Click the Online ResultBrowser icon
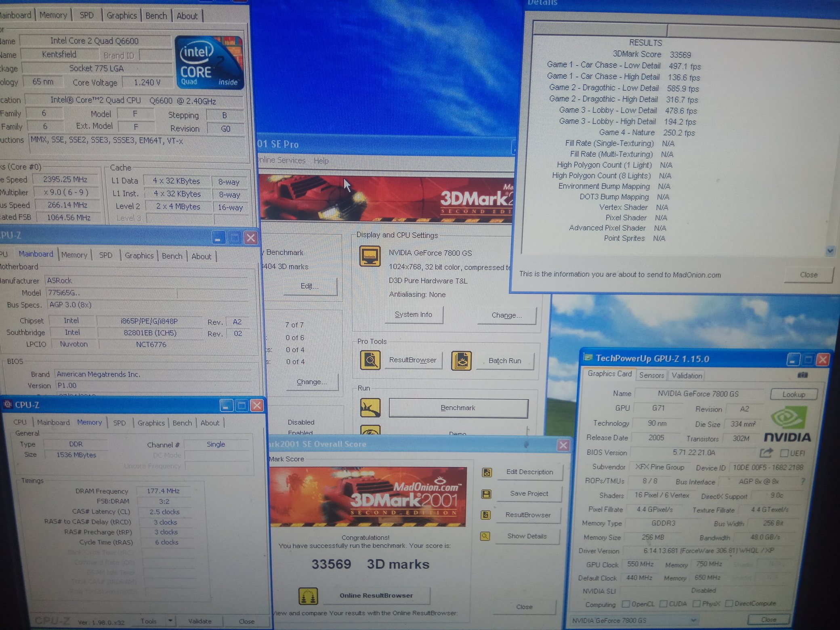The width and height of the screenshot is (840, 630). tap(308, 596)
